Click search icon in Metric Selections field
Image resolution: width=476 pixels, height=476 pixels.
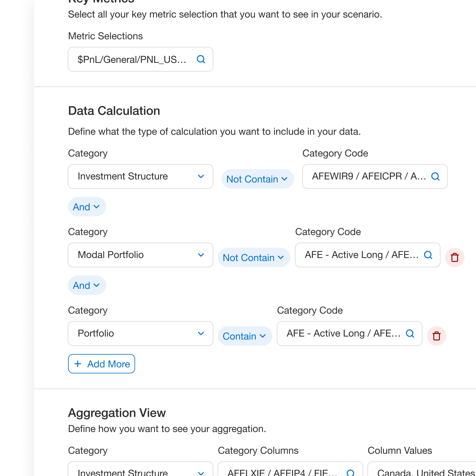(x=201, y=59)
